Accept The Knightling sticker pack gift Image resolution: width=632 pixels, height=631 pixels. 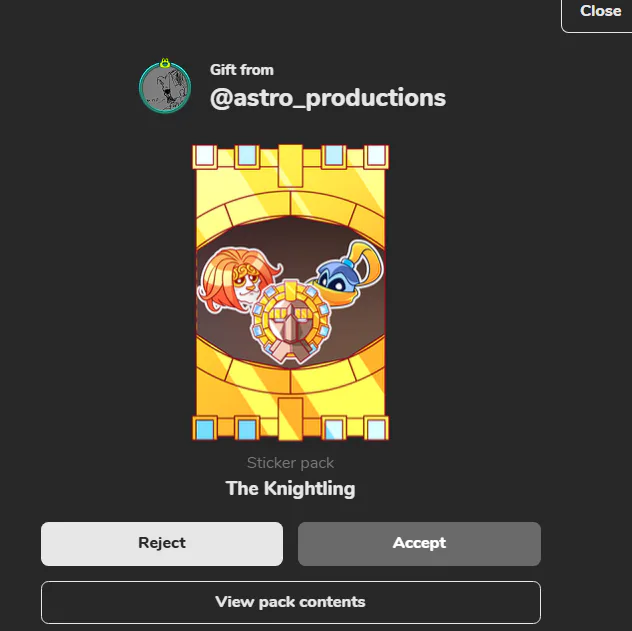point(419,544)
